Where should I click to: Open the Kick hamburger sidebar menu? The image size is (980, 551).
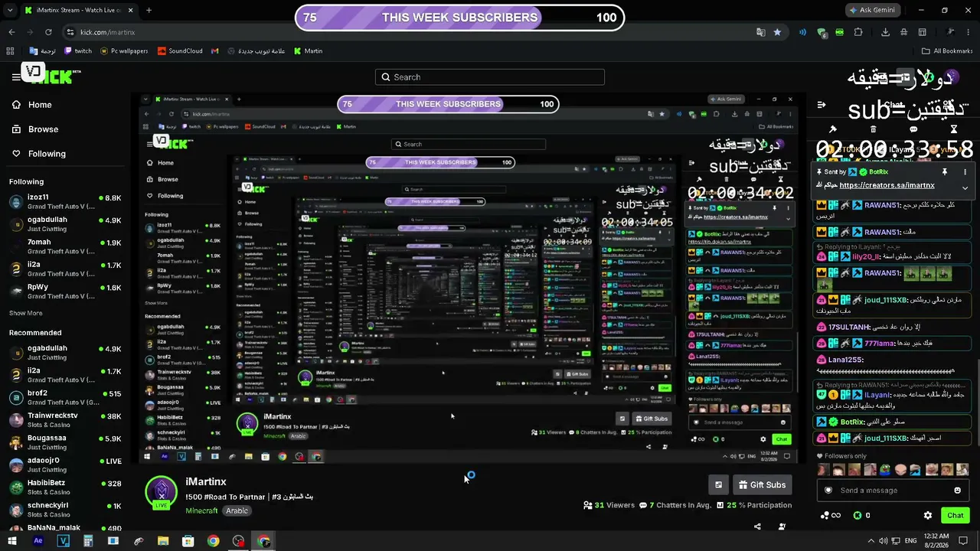tap(16, 77)
